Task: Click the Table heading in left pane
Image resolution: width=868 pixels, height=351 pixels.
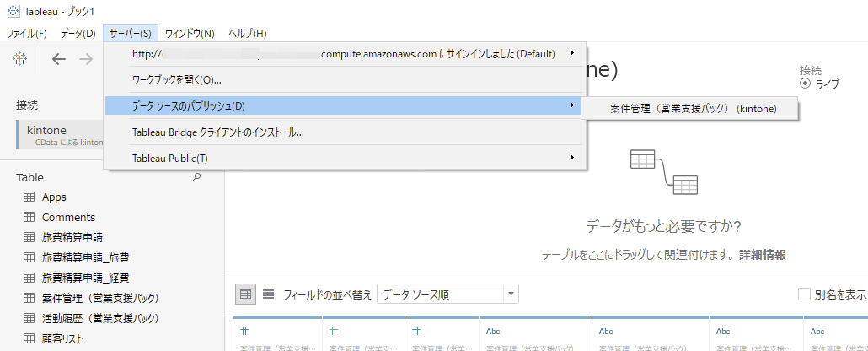Action: click(x=29, y=177)
